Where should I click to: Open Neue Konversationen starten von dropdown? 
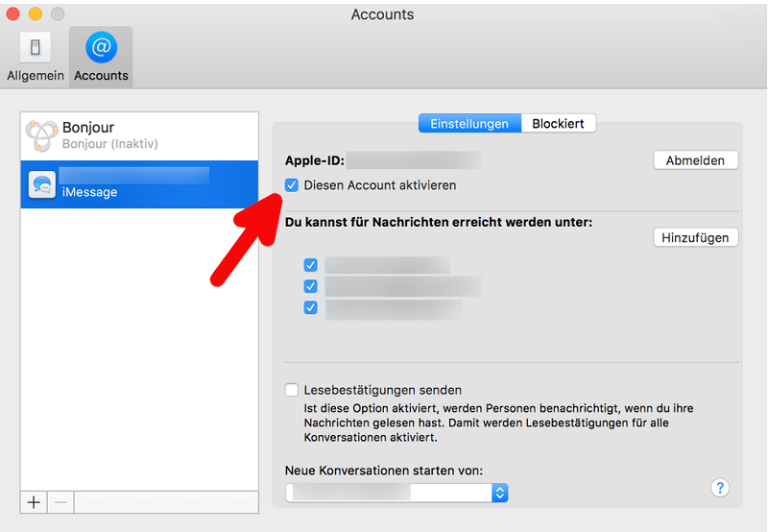click(x=396, y=493)
